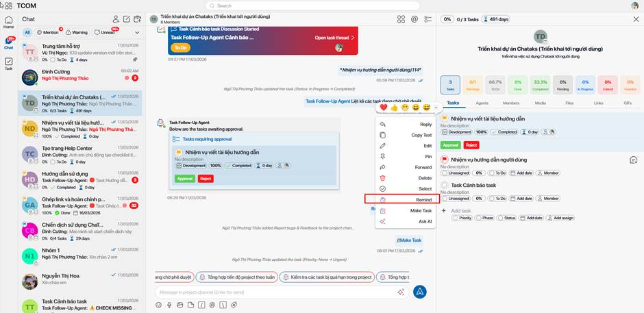Screen dimensions: 644x313
Task: Open Member selector for Nhiệm vụ hướng dẫn người dùng
Action: coord(548,173)
